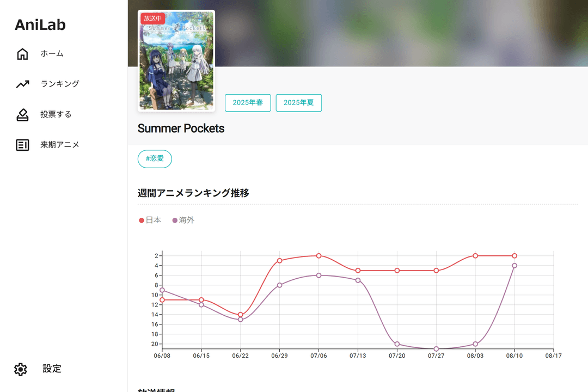Image resolution: width=588 pixels, height=392 pixels.
Task: Select the 2025年夏 season tag
Action: pos(298,103)
